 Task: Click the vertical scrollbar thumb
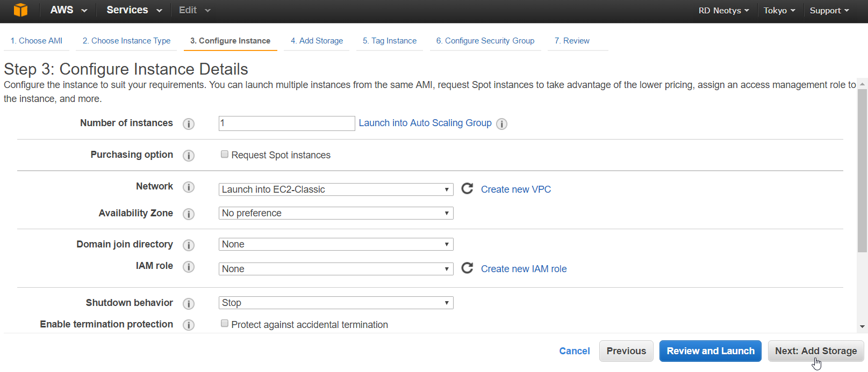click(862, 170)
